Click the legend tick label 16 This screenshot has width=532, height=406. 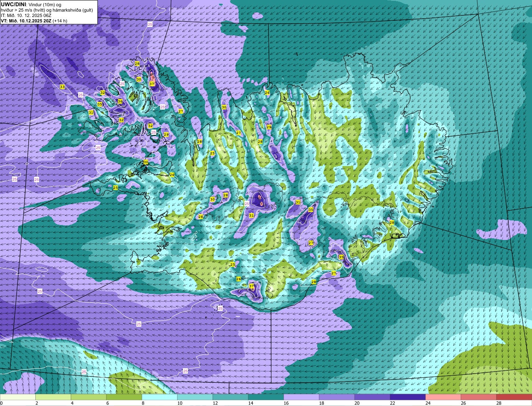point(285,403)
